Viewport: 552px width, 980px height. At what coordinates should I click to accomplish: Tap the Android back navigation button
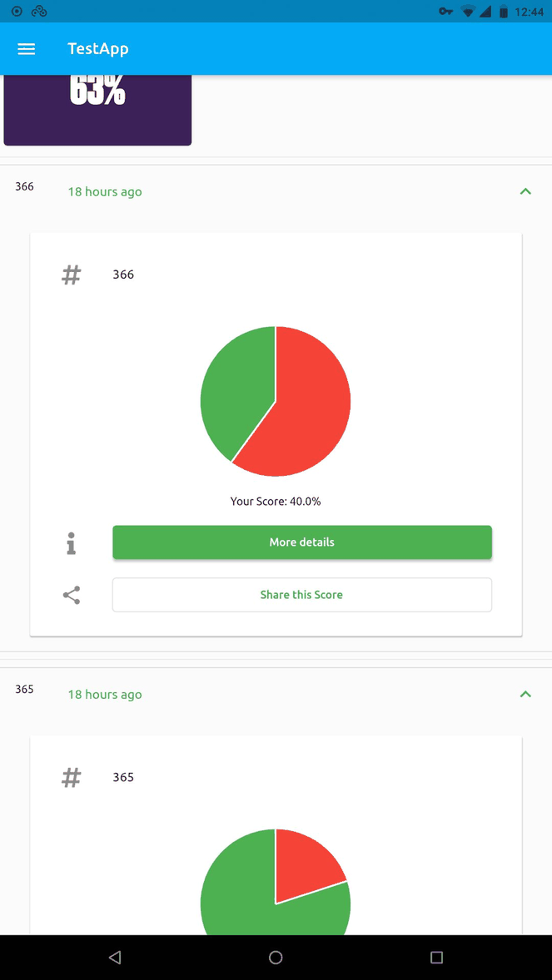tap(115, 958)
